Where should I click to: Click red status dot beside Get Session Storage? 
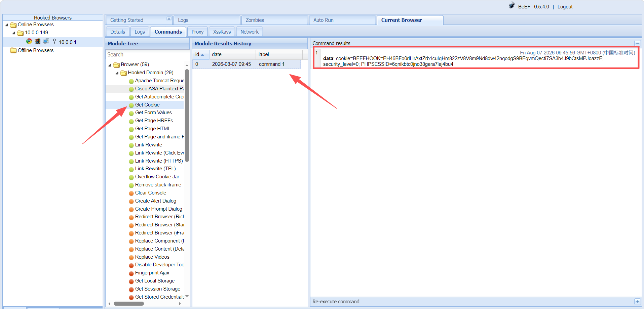[x=131, y=289]
